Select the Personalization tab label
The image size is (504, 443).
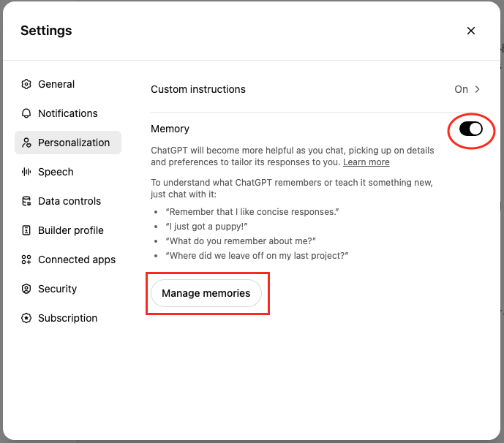(x=74, y=143)
